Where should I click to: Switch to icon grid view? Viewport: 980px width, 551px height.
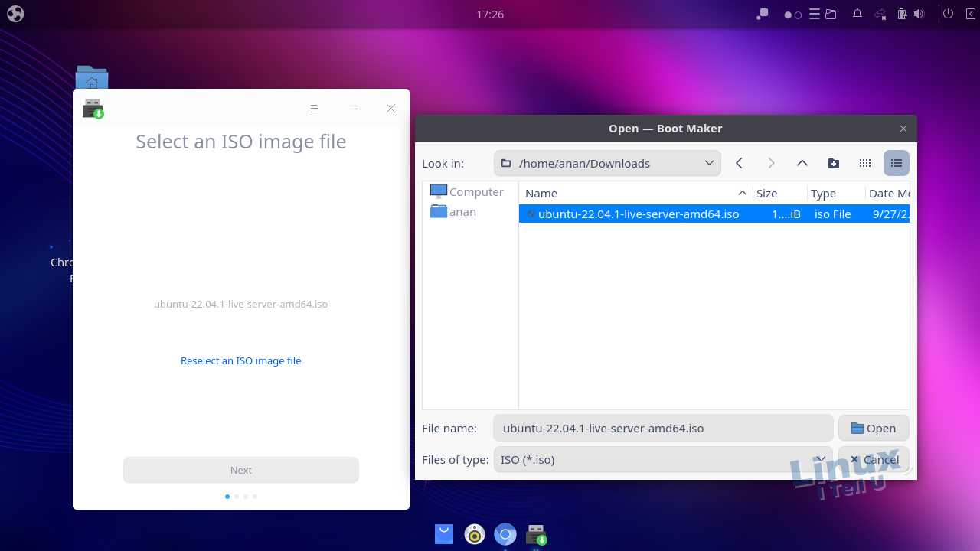865,163
